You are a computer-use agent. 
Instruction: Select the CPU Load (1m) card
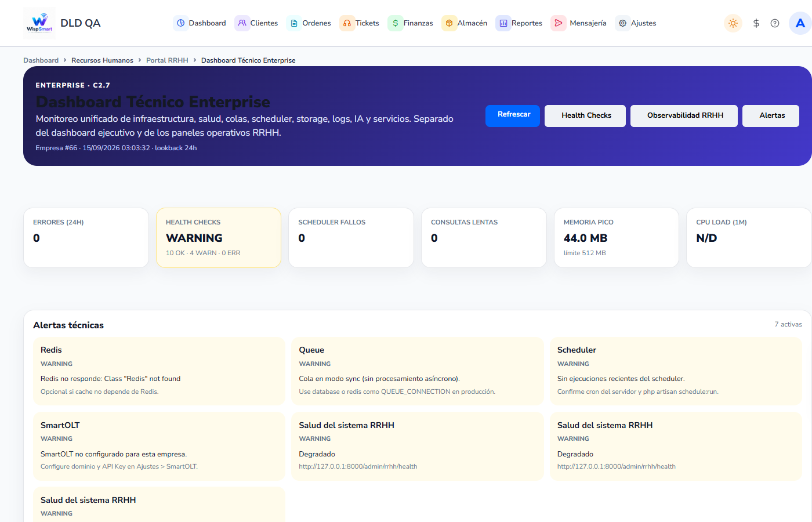749,238
